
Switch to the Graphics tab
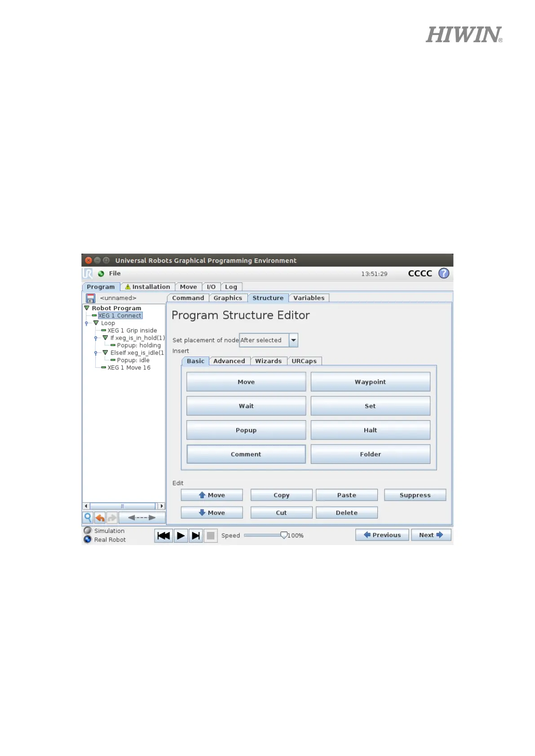[228, 298]
